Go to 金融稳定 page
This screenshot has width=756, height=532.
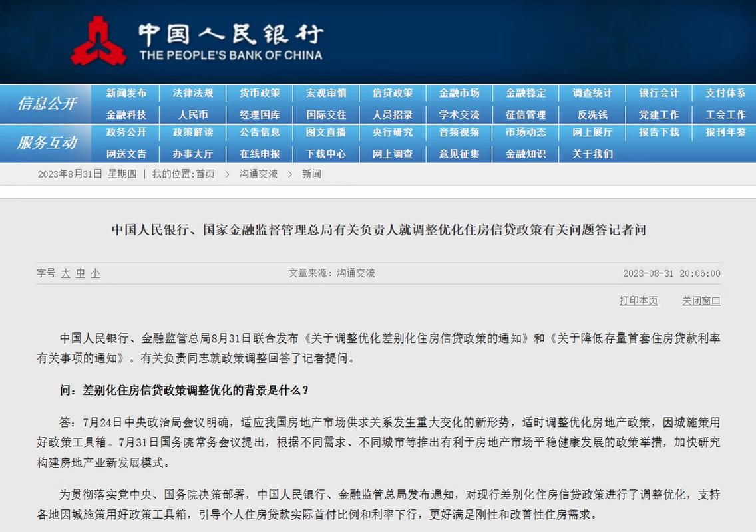[526, 93]
